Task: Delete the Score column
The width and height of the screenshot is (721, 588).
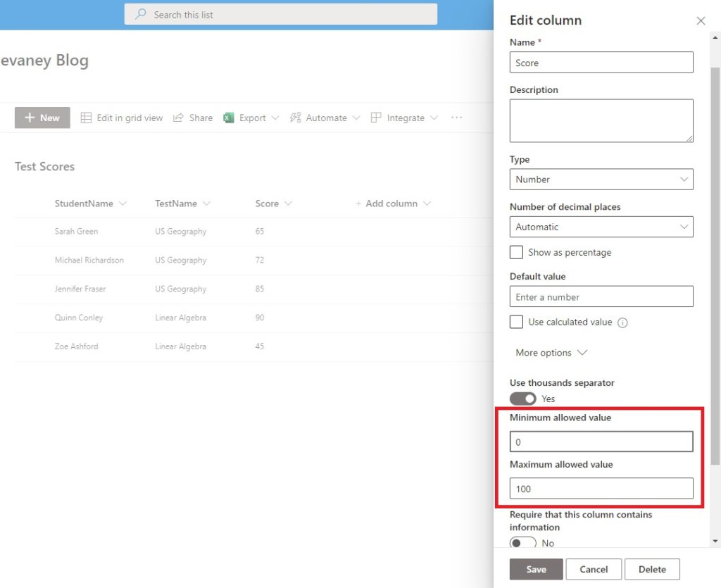Action: 652,569
